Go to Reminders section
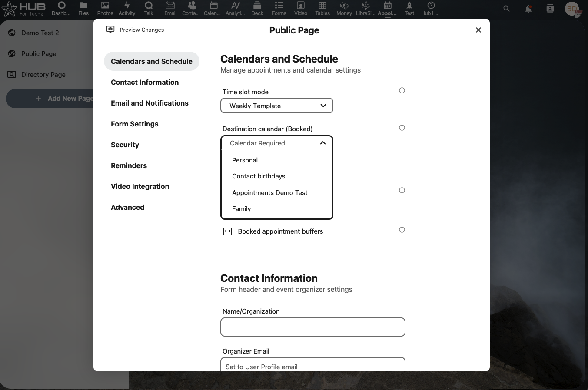 click(x=129, y=165)
